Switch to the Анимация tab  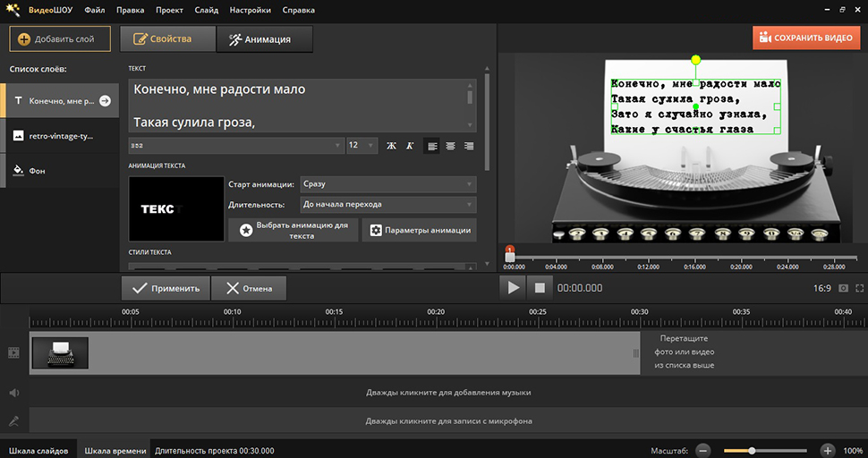265,39
